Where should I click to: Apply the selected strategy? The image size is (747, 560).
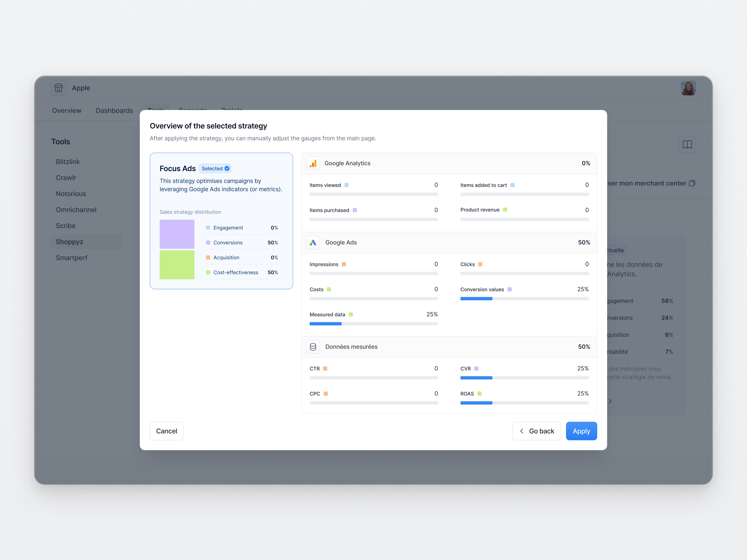pyautogui.click(x=581, y=431)
